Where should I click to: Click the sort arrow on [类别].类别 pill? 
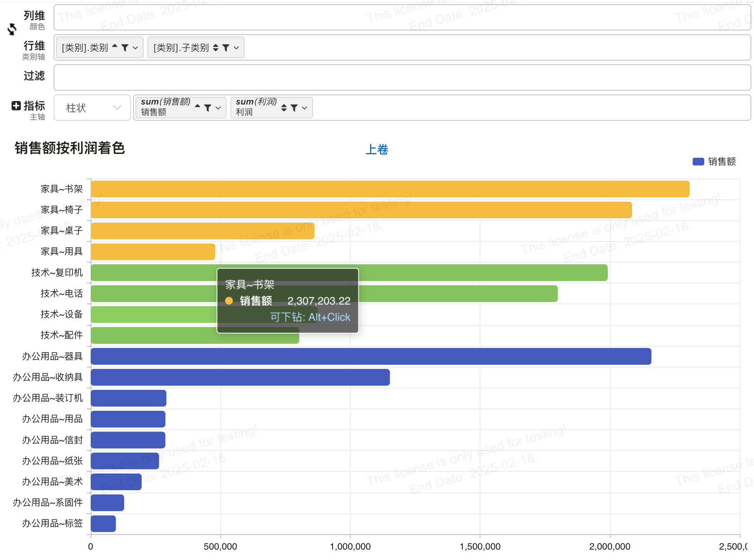[115, 46]
